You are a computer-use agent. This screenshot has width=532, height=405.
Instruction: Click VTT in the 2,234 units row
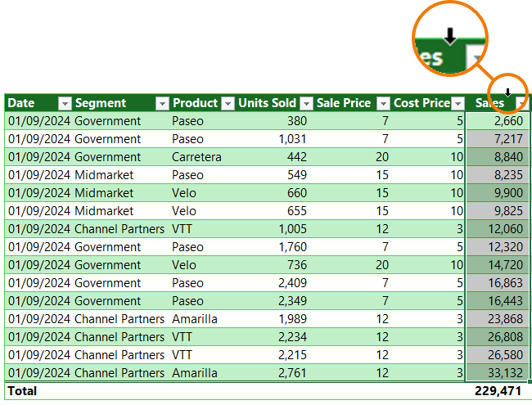(182, 337)
